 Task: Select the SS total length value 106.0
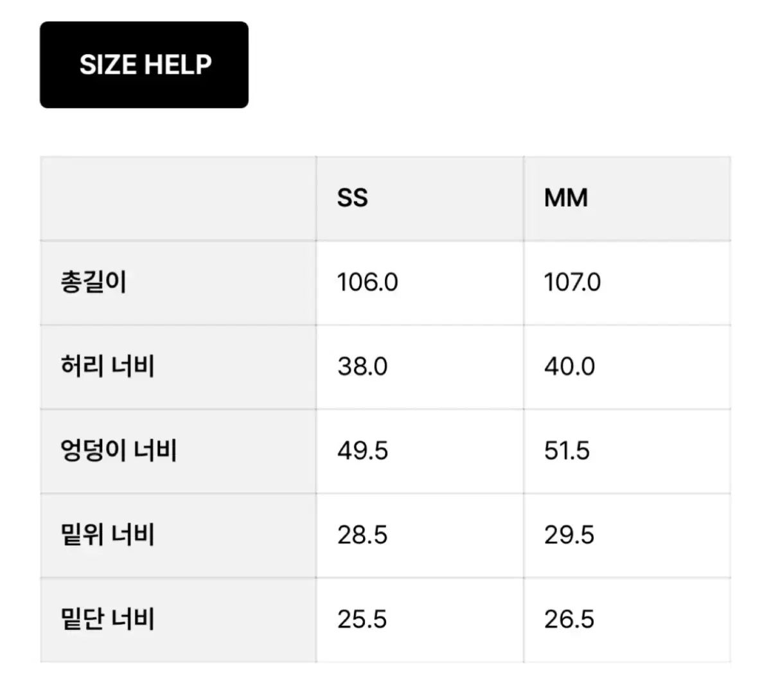tap(368, 282)
